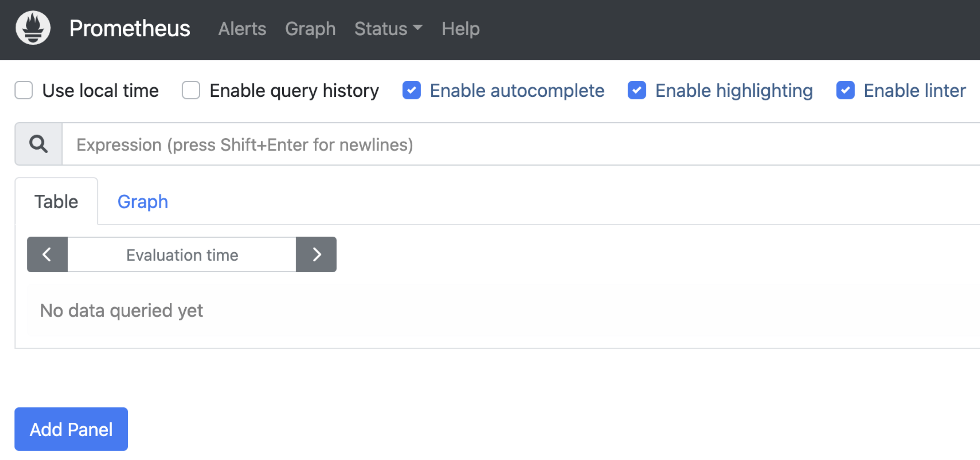Disable the Enable highlighting checkbox
This screenshot has width=980, height=460.
tap(637, 90)
